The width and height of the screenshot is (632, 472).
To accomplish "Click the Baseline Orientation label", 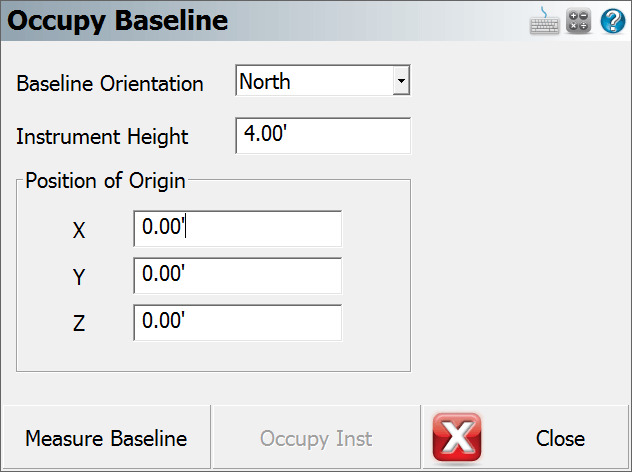I will 110,84.
